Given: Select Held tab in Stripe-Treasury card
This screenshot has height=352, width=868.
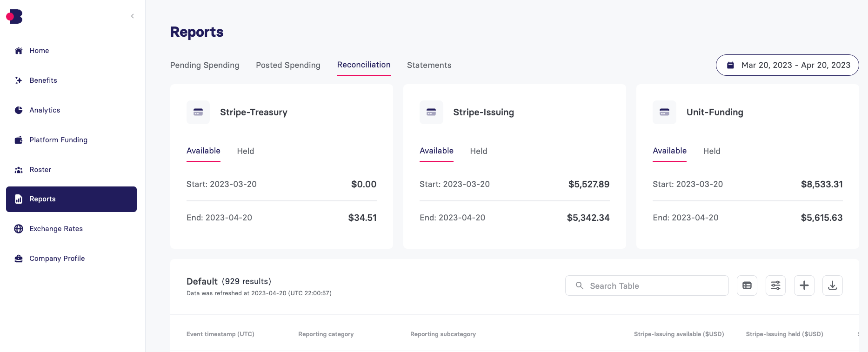Looking at the screenshot, I should (x=246, y=151).
